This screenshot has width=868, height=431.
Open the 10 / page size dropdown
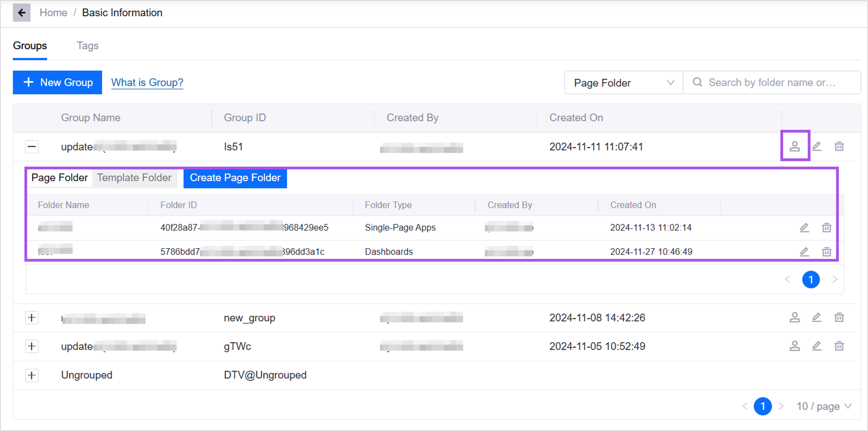click(824, 406)
